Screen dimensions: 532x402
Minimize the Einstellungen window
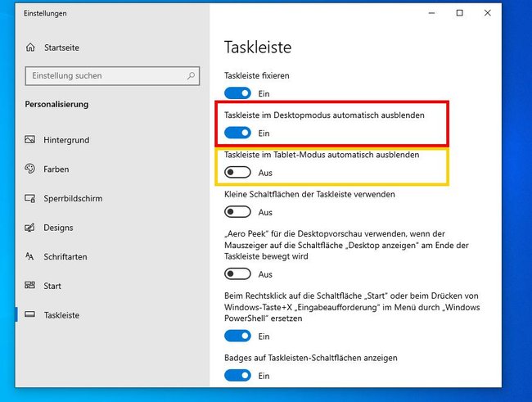(x=431, y=13)
